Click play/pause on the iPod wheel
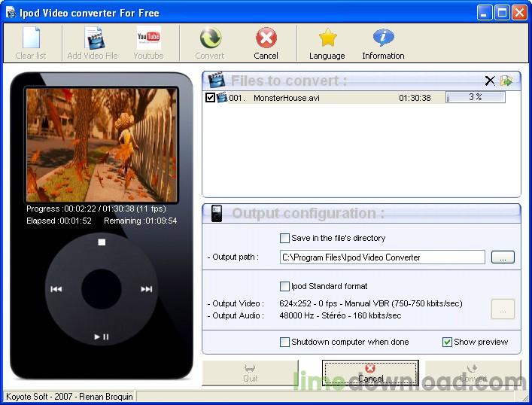Screen dimensions: 532x405 [102, 336]
